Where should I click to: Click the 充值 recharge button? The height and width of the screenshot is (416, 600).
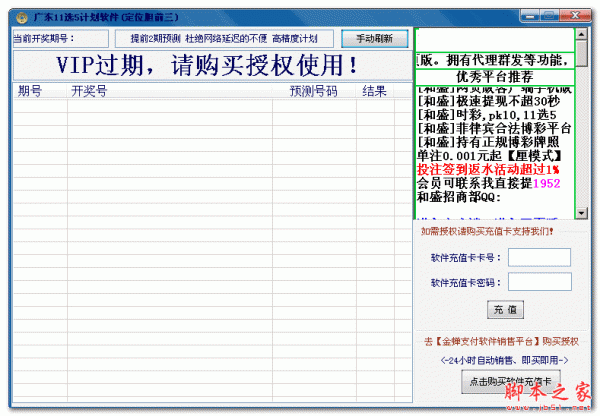505,309
